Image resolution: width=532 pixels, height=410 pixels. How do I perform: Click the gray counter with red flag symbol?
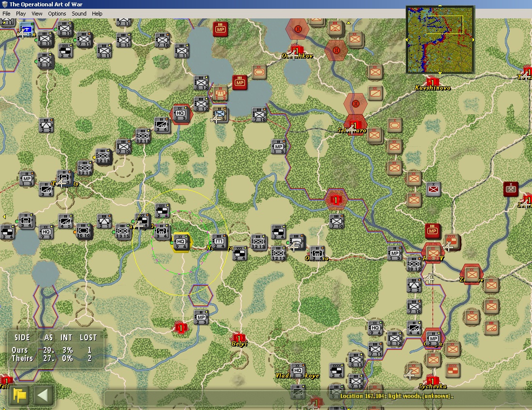433,189
